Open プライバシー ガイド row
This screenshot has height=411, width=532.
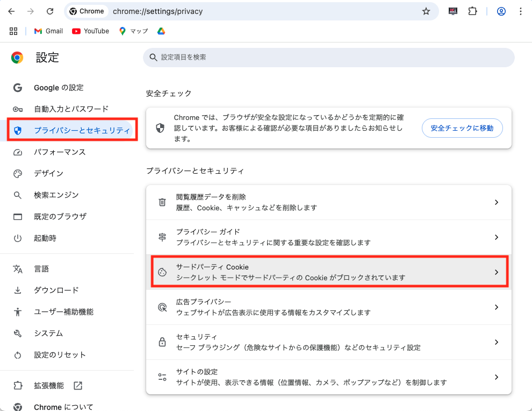328,237
